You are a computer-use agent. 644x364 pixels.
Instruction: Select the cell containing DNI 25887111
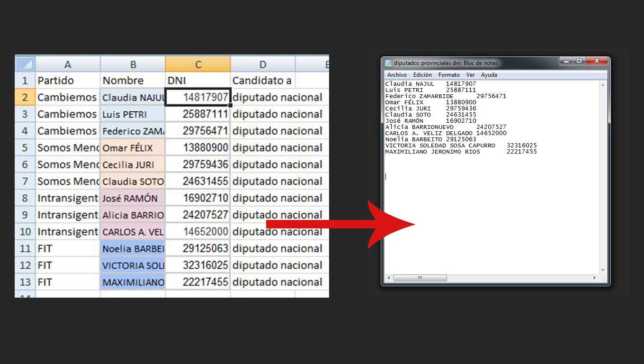[198, 114]
